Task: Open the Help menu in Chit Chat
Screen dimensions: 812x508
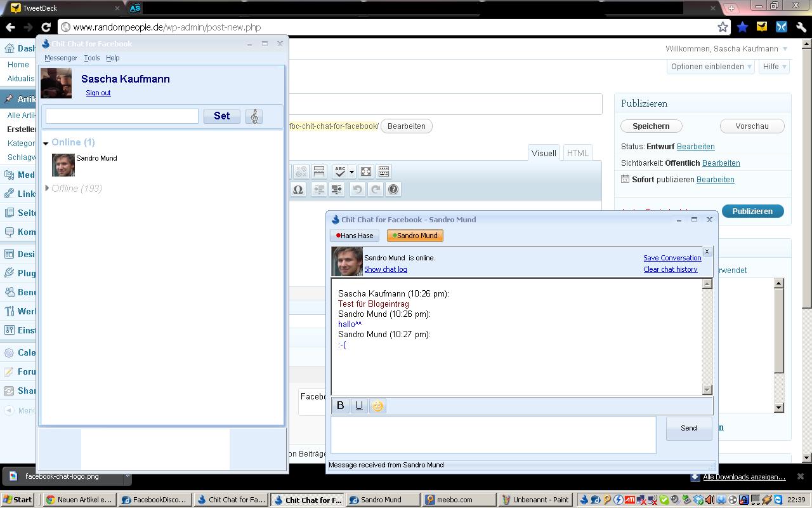Action: tap(112, 58)
